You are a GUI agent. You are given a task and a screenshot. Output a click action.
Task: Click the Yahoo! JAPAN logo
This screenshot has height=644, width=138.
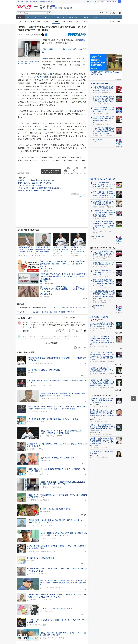click(24, 7)
